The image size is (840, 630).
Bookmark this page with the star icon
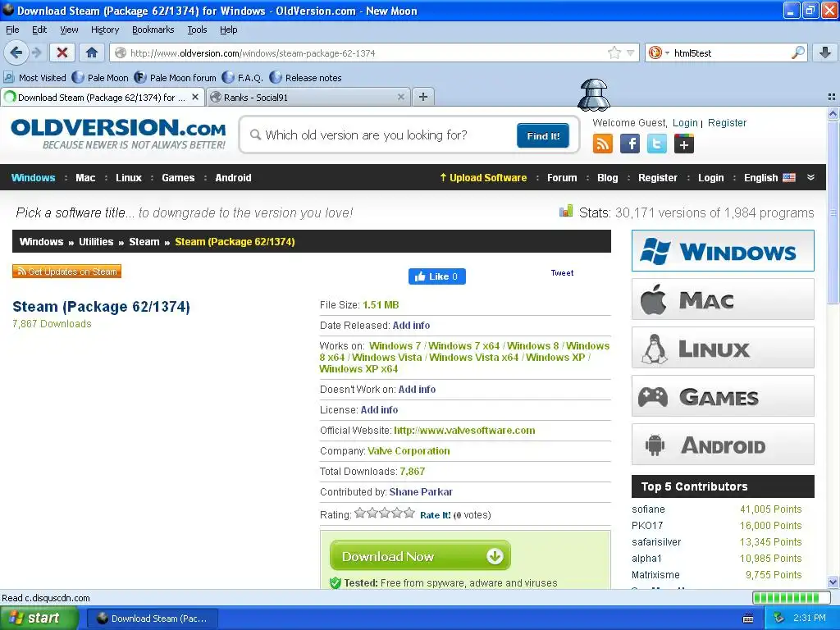point(614,52)
